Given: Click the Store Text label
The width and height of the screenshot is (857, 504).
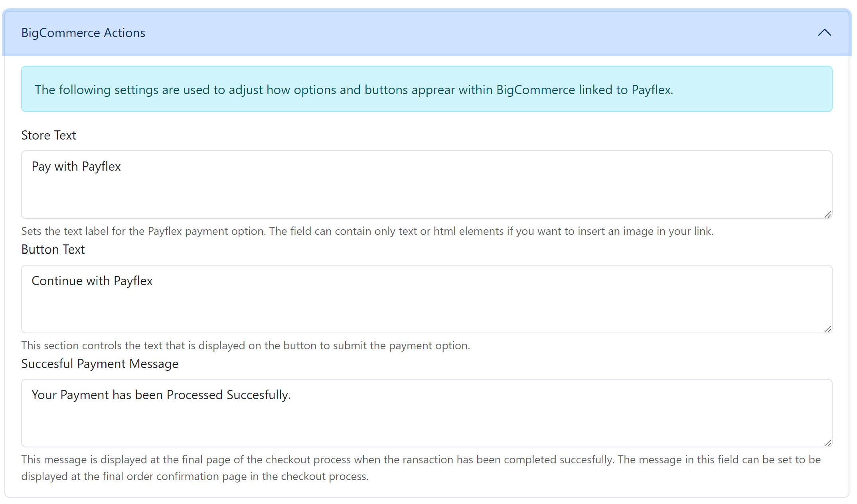Looking at the screenshot, I should tap(49, 135).
